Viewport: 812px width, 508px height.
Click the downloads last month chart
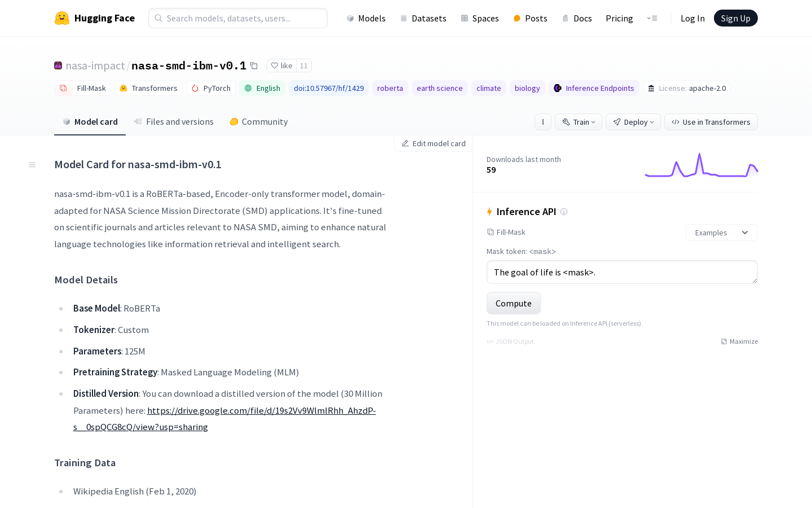(x=701, y=165)
